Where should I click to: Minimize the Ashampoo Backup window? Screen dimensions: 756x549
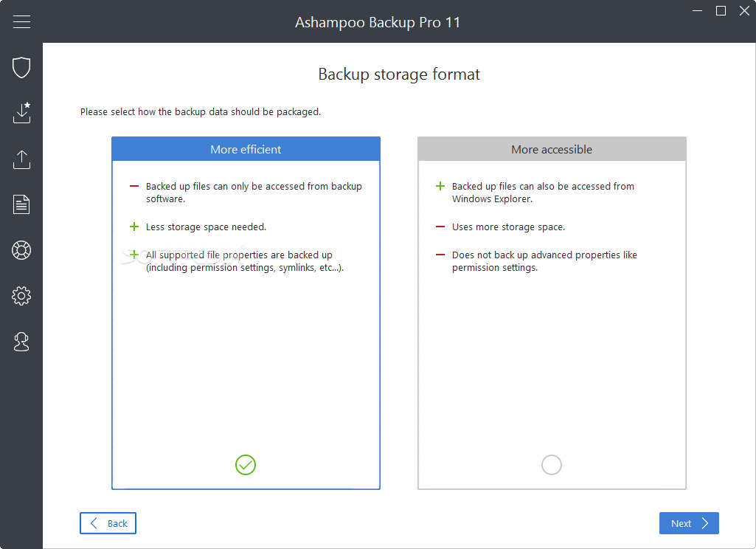click(697, 10)
